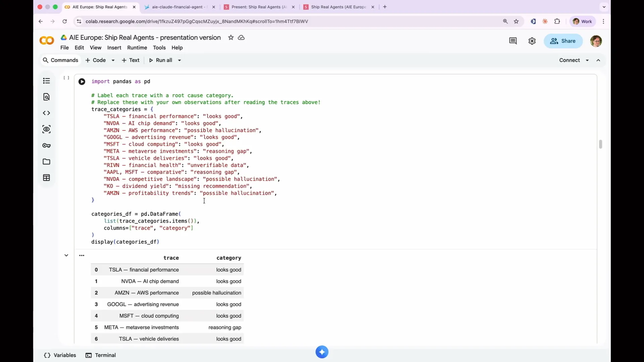Click the orange starburst extension icon

click(545, 21)
